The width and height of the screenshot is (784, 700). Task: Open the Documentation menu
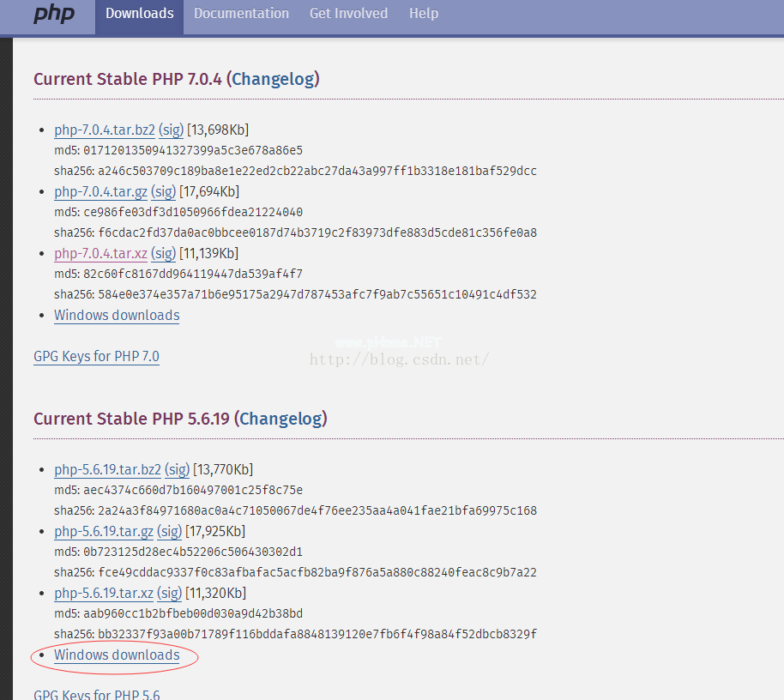(x=241, y=14)
